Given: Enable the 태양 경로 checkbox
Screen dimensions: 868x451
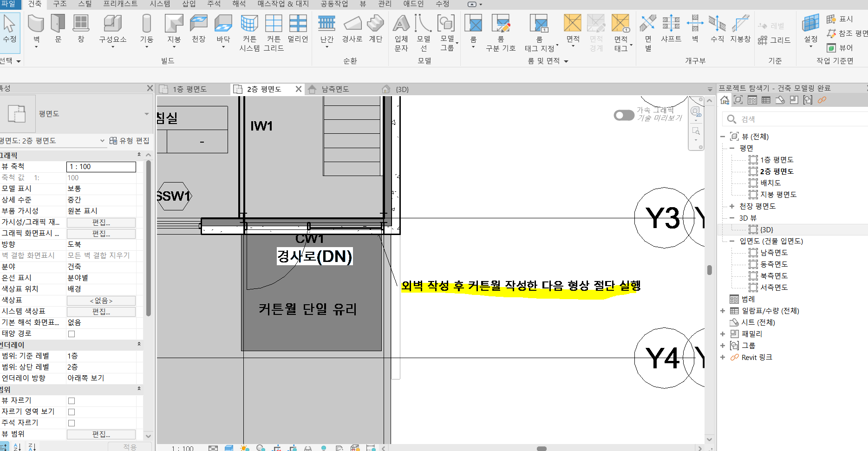Looking at the screenshot, I should (x=72, y=334).
